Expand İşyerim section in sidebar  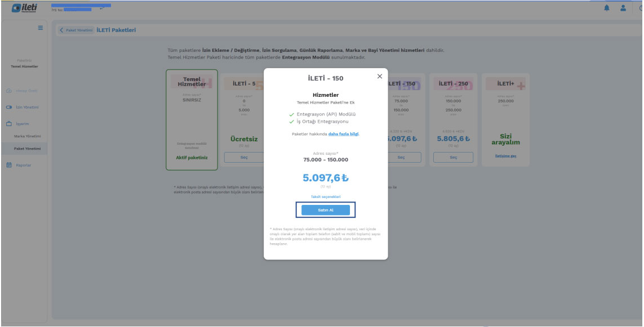(17, 124)
